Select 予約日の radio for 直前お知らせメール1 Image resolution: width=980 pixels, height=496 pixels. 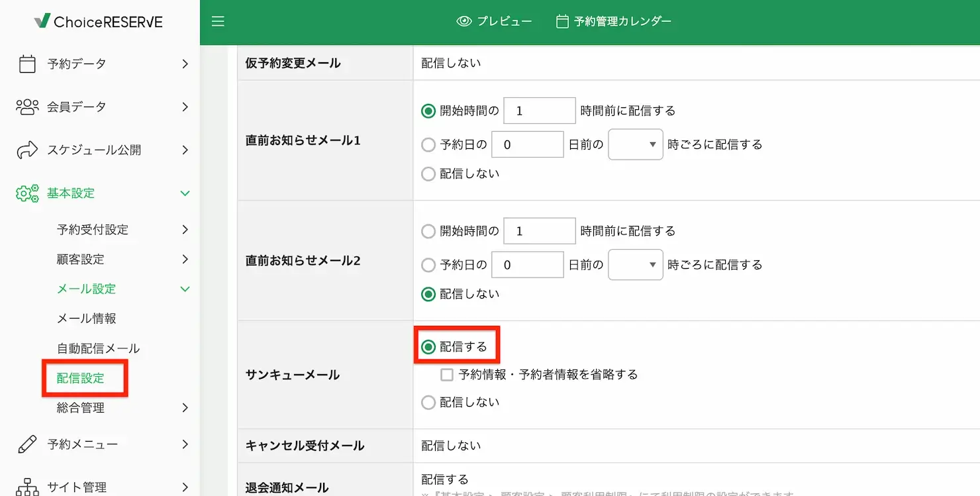click(428, 144)
